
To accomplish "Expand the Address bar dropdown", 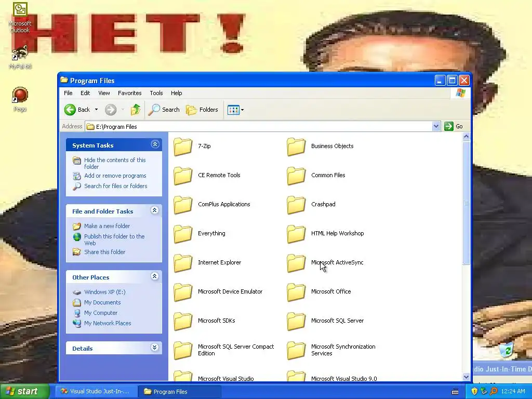I will click(x=436, y=127).
